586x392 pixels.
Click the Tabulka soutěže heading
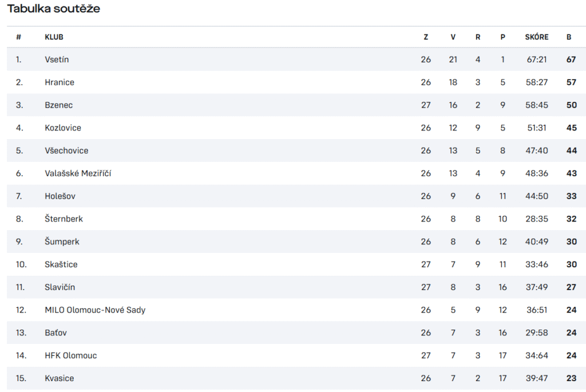(53, 9)
